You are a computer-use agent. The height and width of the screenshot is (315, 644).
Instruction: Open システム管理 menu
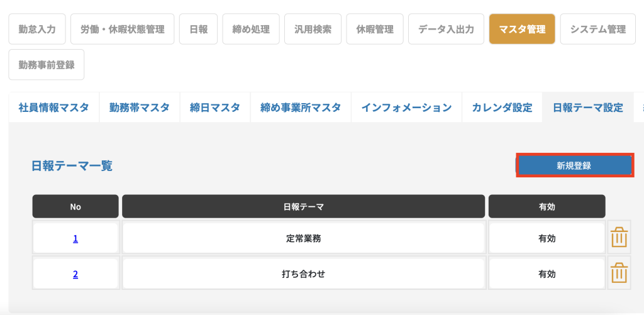coord(597,29)
